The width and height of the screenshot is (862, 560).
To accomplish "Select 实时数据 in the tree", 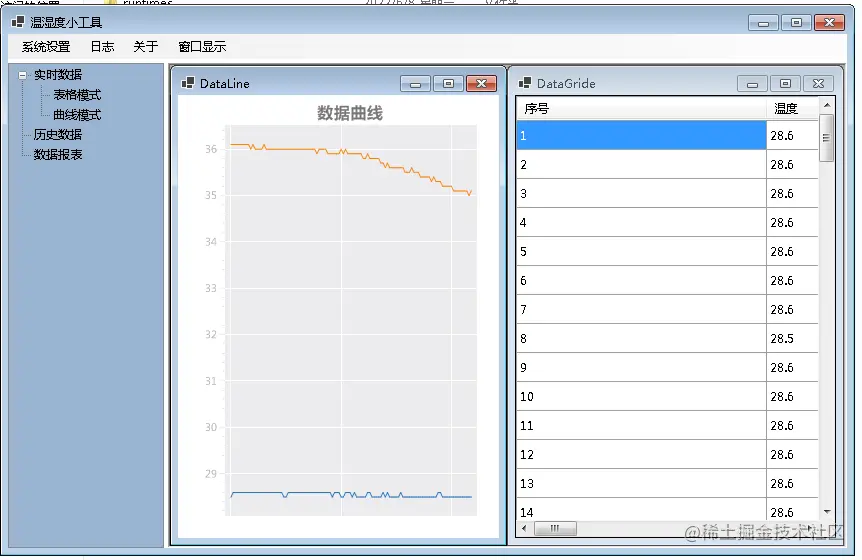I will pyautogui.click(x=58, y=75).
